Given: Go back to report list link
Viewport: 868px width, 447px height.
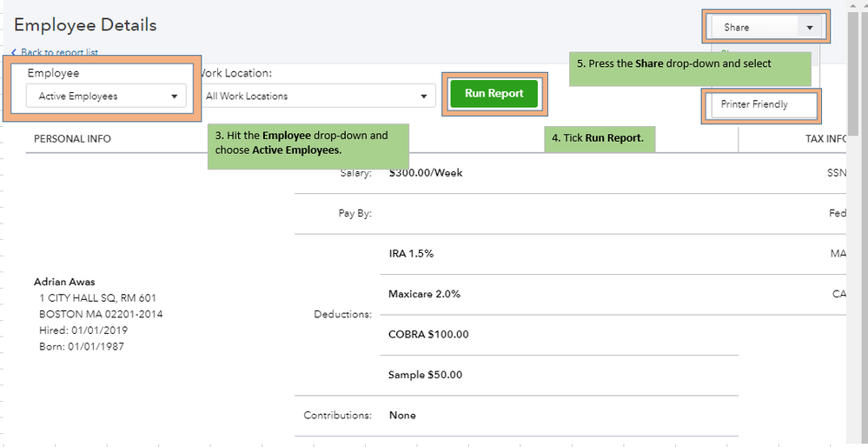Looking at the screenshot, I should [59, 53].
